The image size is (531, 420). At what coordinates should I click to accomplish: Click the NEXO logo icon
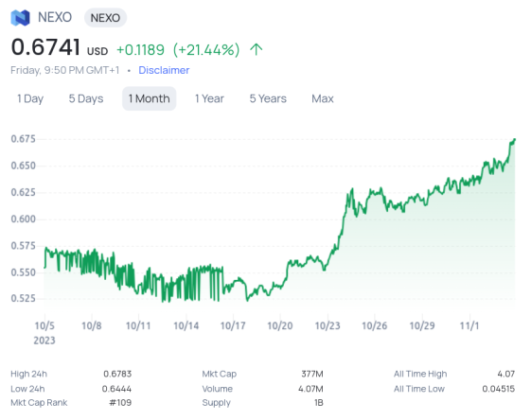point(20,18)
